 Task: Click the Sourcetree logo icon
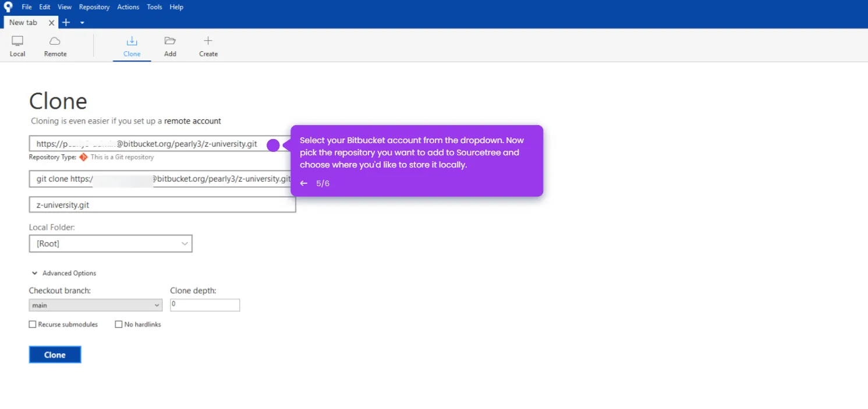(x=8, y=7)
